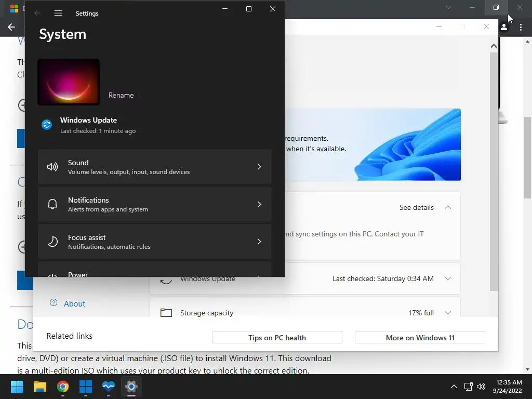Click the Windows logo in browser tab
The height and width of the screenshot is (399, 532).
click(x=14, y=8)
